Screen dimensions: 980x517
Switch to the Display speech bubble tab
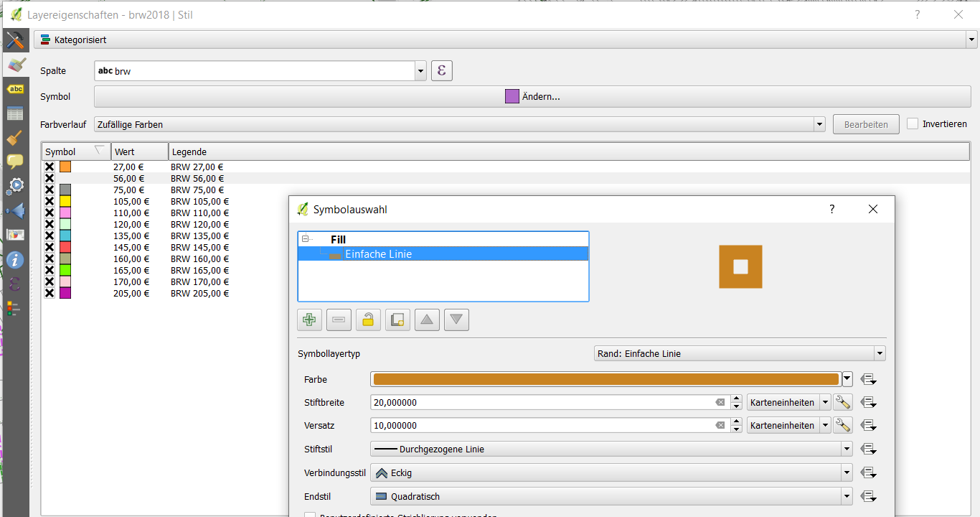tap(16, 161)
